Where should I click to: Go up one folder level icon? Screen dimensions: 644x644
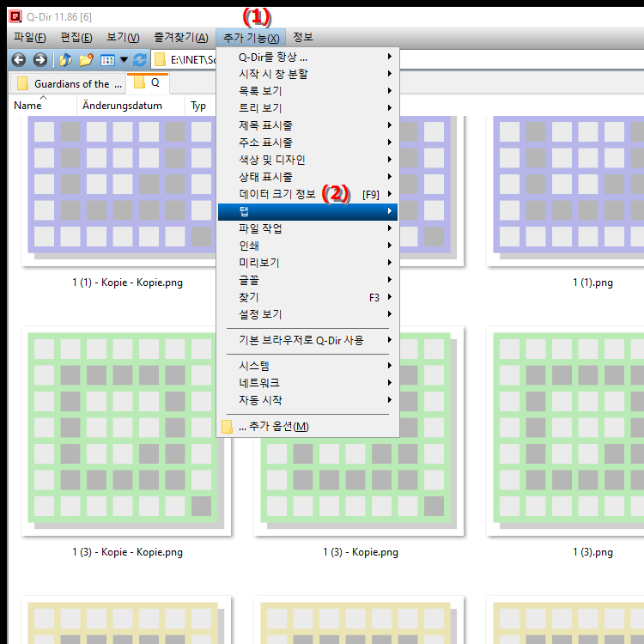65,60
